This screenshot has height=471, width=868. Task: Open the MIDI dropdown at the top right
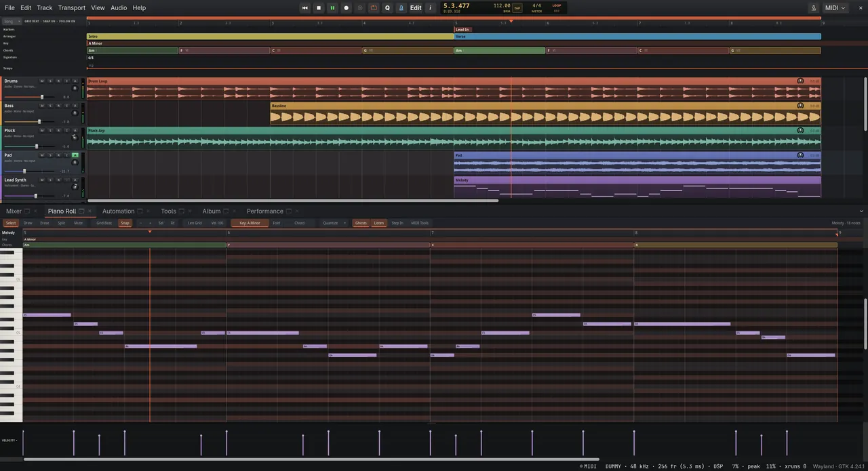[835, 8]
